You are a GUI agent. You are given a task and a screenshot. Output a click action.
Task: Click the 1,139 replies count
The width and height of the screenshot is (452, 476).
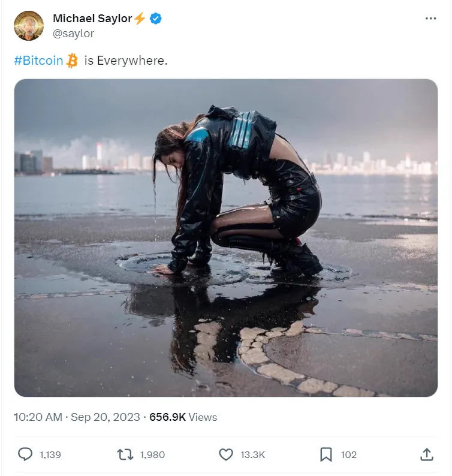pos(50,455)
